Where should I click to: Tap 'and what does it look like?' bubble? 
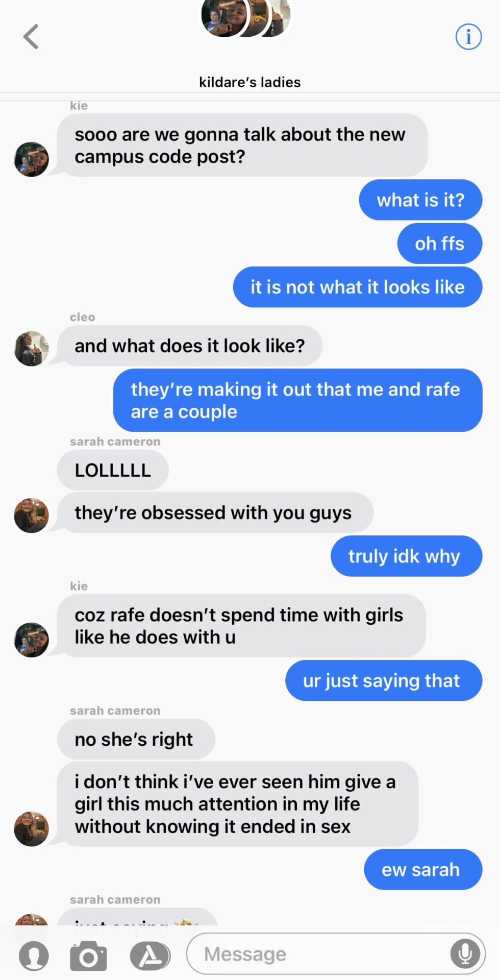click(x=189, y=346)
